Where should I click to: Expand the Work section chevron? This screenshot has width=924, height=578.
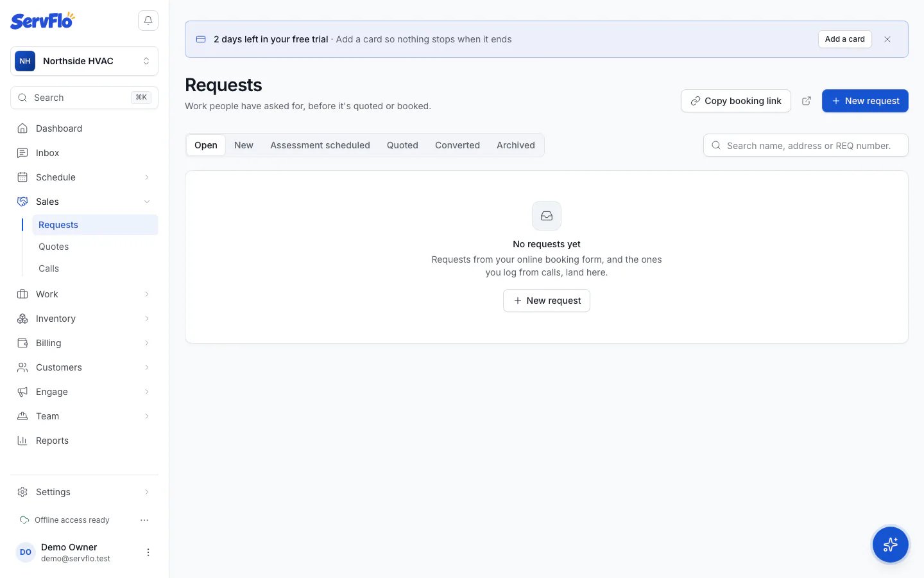click(x=147, y=294)
